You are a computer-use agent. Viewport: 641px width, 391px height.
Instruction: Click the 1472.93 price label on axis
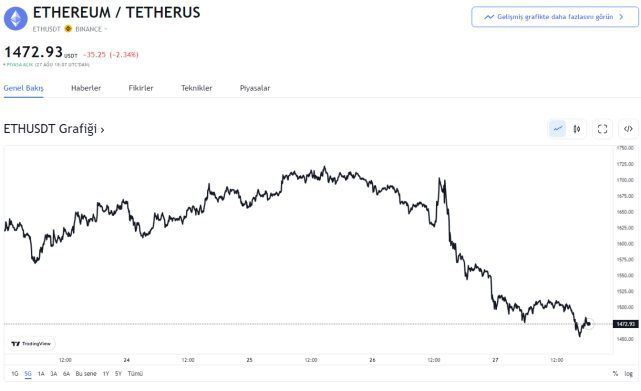[x=625, y=324]
